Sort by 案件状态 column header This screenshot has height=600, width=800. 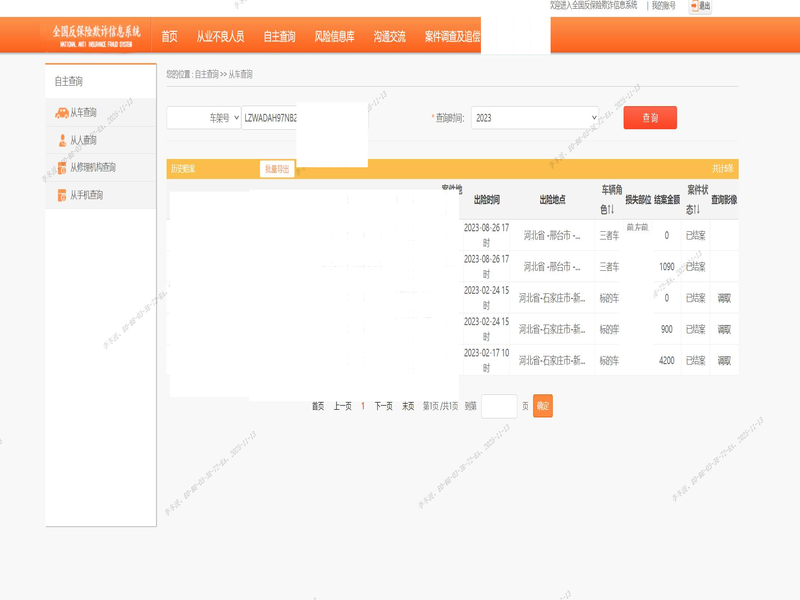tap(696, 199)
